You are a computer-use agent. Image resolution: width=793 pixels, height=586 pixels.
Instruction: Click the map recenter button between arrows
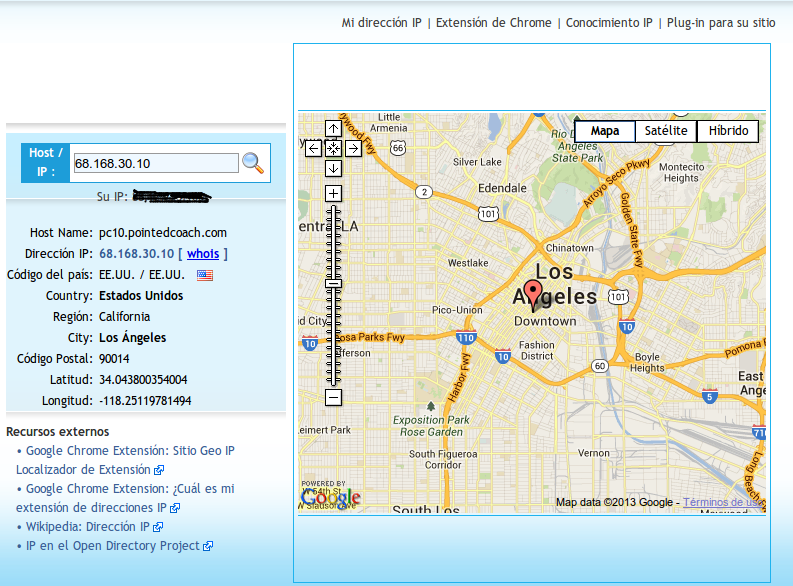333,149
